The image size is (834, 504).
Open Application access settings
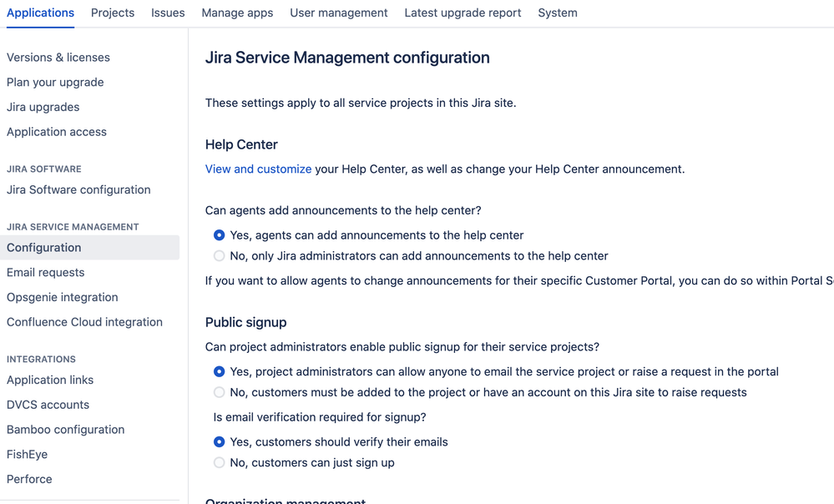tap(57, 132)
